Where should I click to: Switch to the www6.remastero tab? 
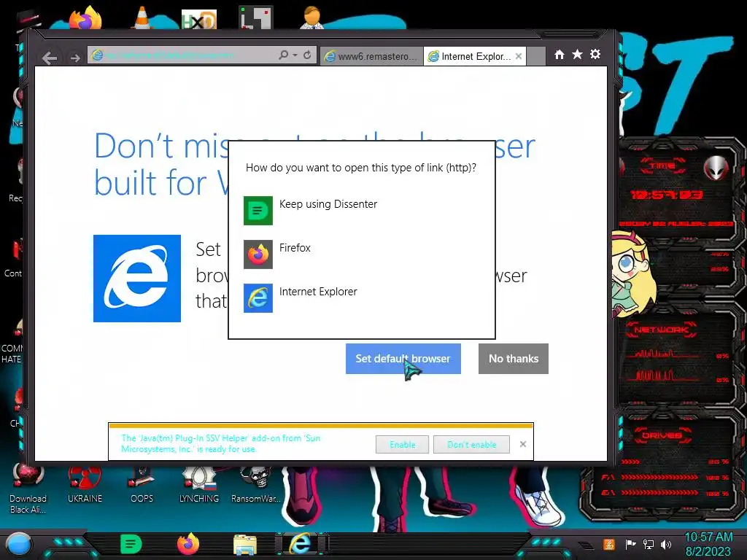[x=371, y=56]
